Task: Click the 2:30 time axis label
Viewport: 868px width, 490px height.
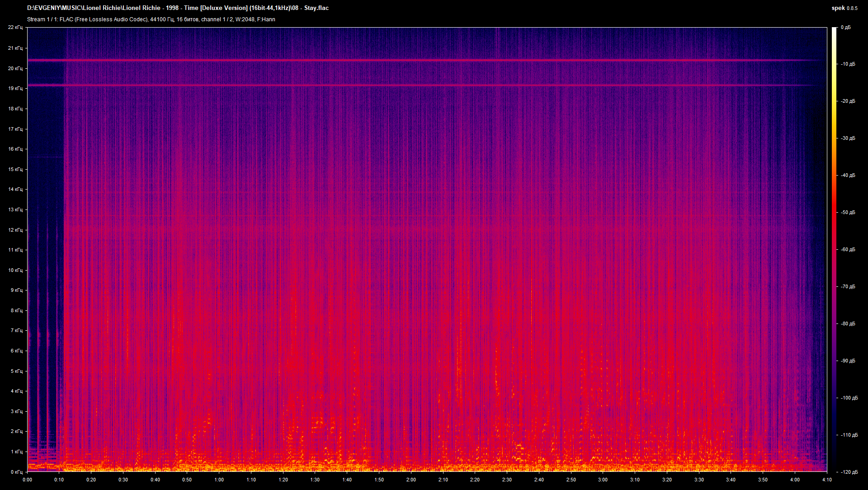Action: (x=507, y=480)
